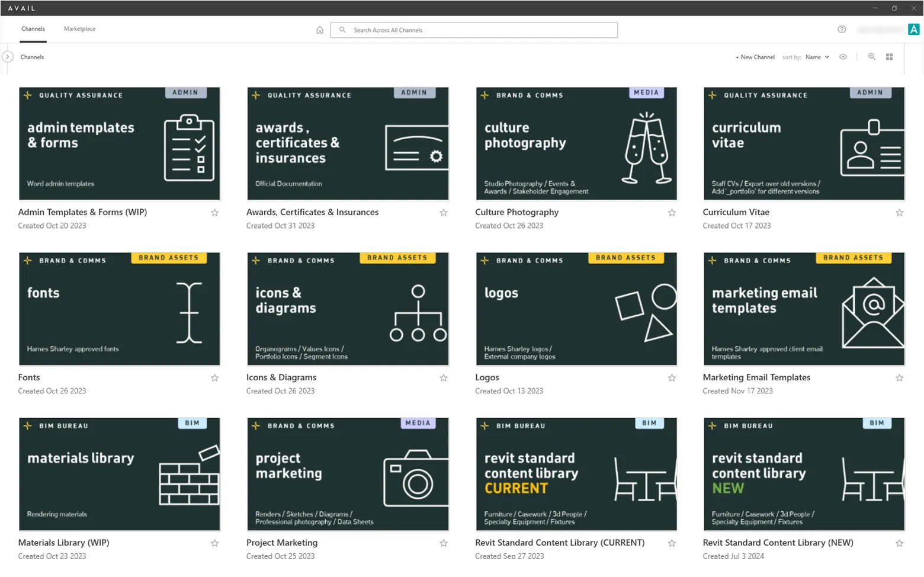924x577 pixels.
Task: Open the help question mark icon
Action: (x=842, y=30)
